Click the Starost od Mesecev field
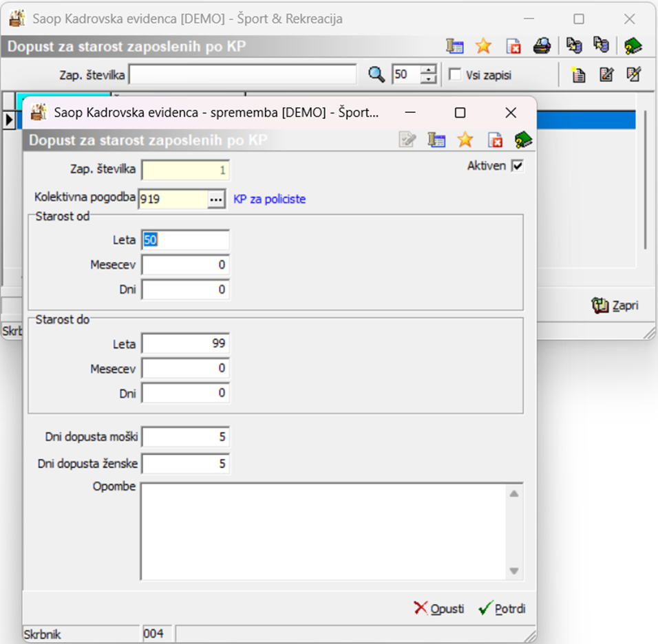 tap(185, 265)
